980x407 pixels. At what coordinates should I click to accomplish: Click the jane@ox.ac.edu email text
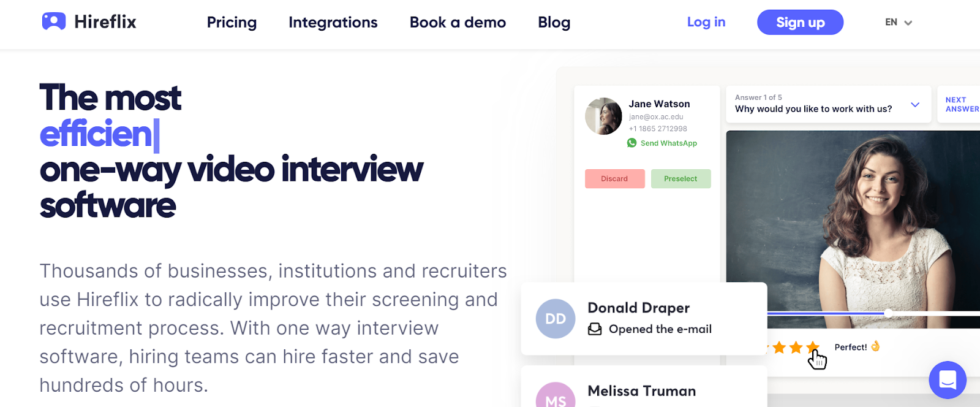click(x=656, y=116)
